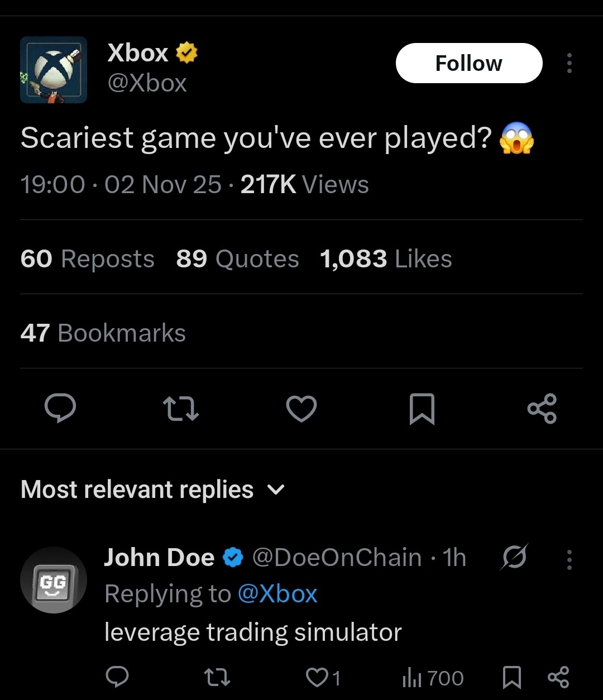Follow the Xbox account
The width and height of the screenshot is (603, 700).
point(468,63)
